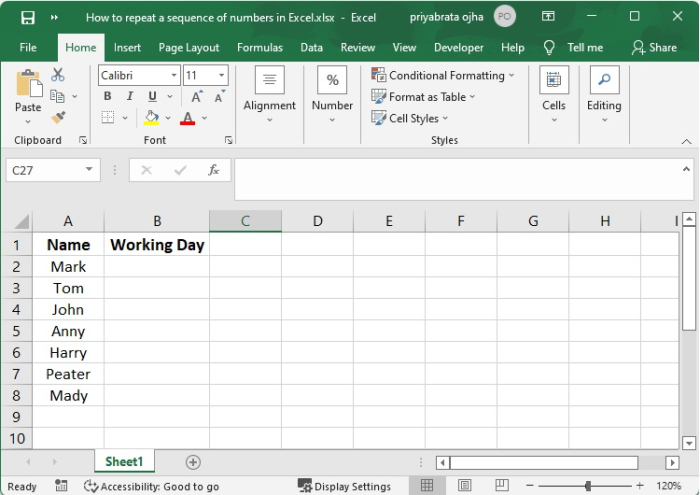Open the Font Color dropdown arrow

[204, 118]
